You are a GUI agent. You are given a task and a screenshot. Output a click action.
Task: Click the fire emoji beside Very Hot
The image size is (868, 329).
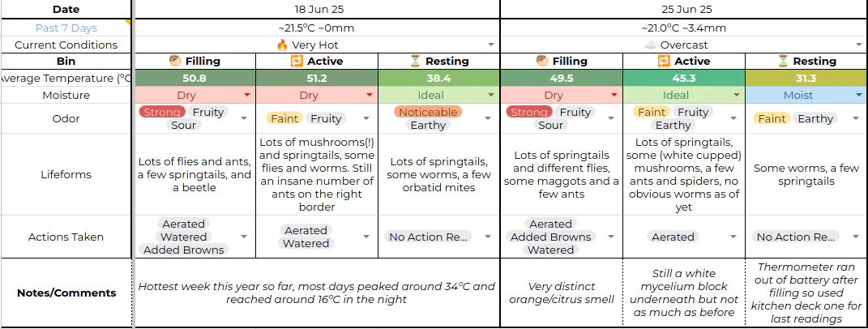pos(282,45)
